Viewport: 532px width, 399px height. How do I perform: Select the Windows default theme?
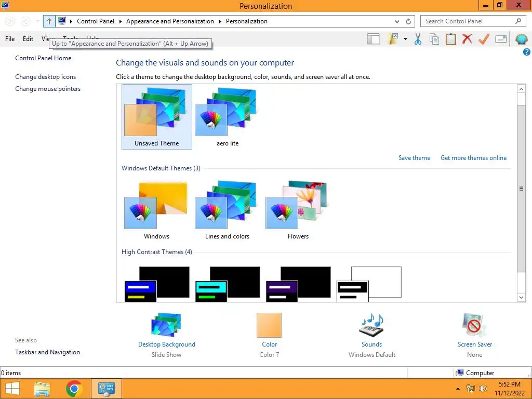(156, 210)
